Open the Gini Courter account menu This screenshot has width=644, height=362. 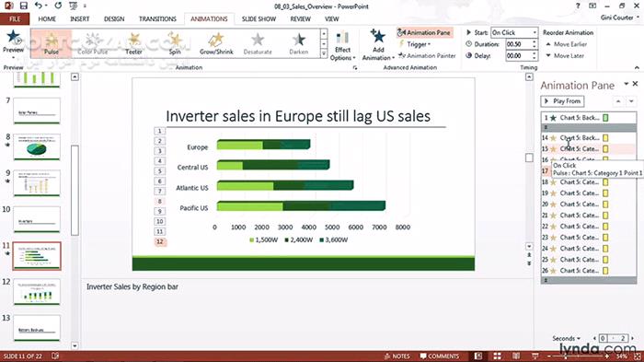coord(620,18)
